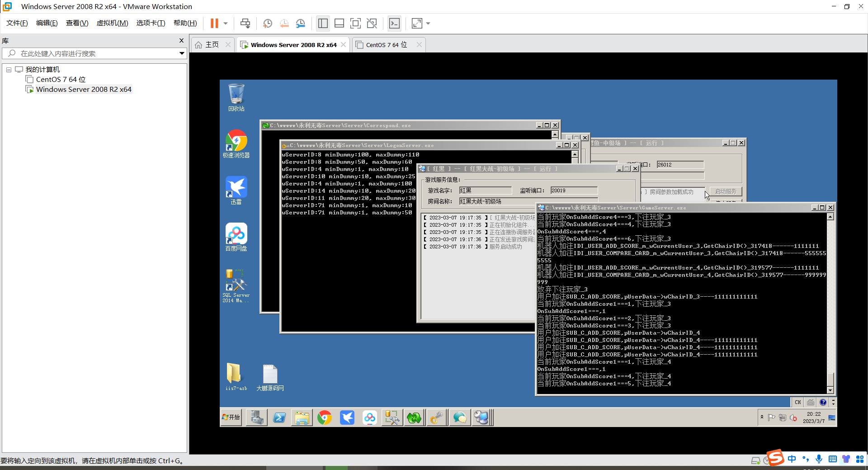The height and width of the screenshot is (470, 868).
Task: Toggle the thumbnail bar view
Action: click(x=339, y=24)
